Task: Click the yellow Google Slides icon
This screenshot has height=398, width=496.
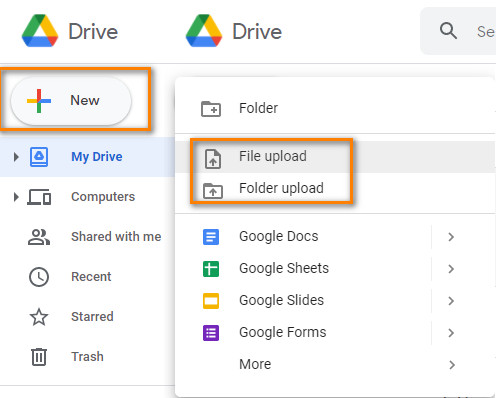Action: (211, 301)
